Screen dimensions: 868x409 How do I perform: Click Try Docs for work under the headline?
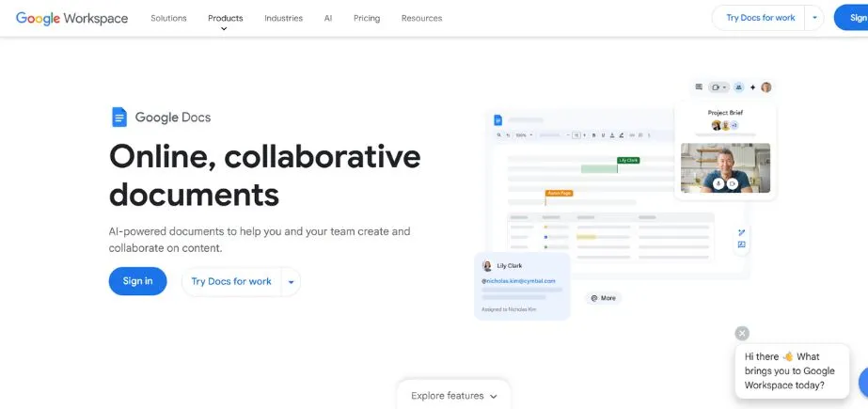tap(231, 281)
